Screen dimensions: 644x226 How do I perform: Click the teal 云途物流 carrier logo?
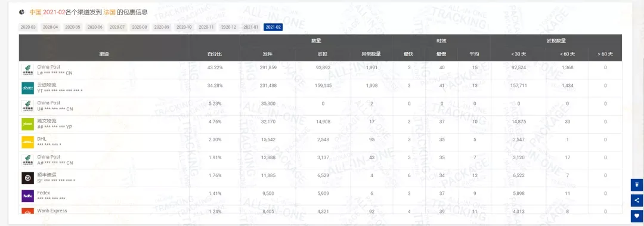pos(28,88)
